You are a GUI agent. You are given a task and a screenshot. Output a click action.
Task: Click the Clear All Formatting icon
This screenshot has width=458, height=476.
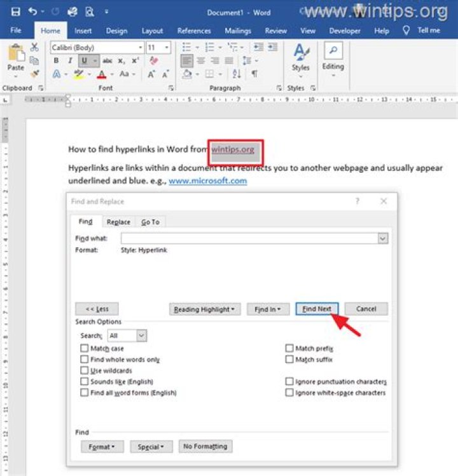point(153,61)
